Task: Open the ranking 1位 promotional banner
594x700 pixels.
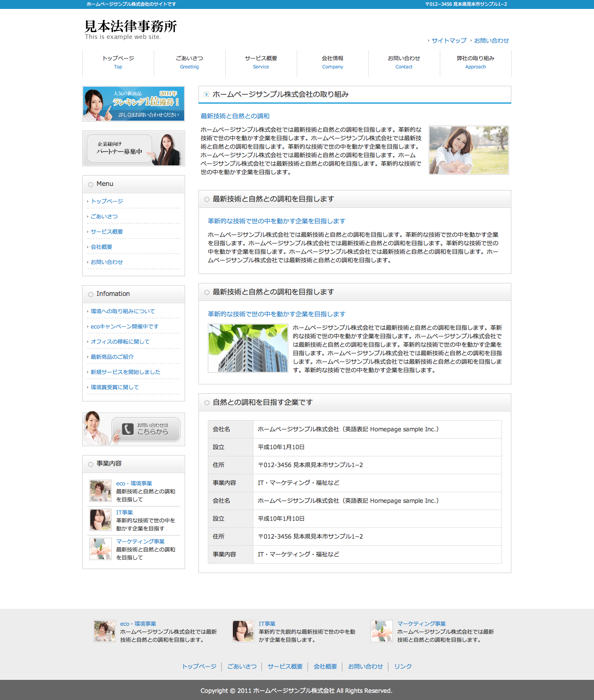Action: (x=134, y=104)
